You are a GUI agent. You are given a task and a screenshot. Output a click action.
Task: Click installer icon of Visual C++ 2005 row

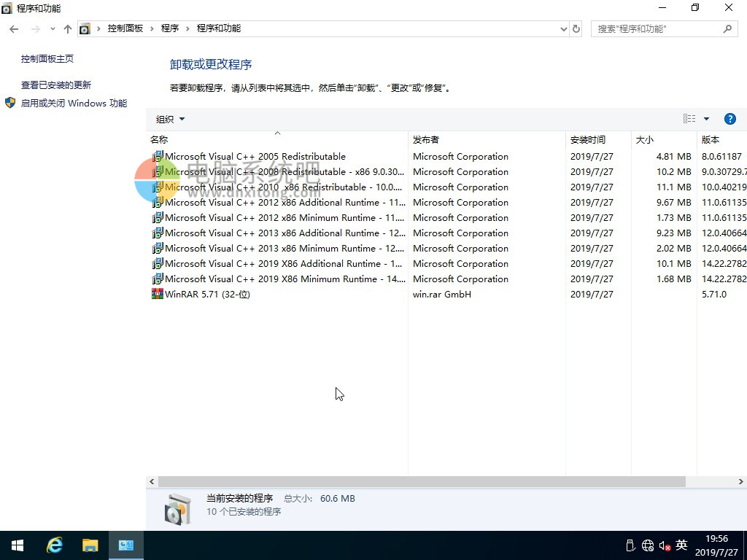click(x=158, y=156)
